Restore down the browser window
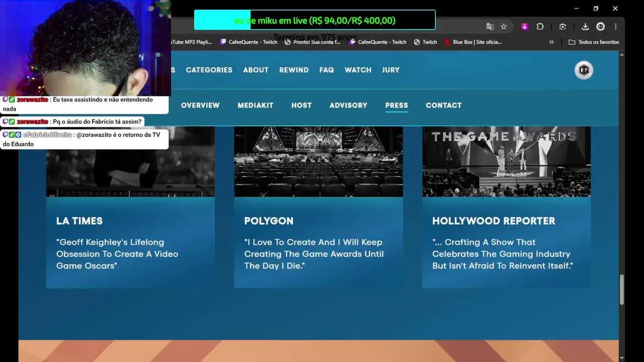 coord(596,9)
